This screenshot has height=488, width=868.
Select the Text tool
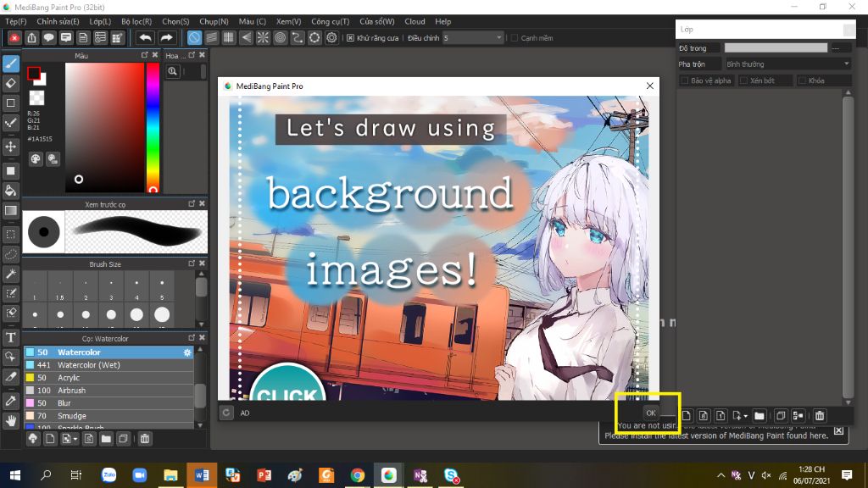click(x=10, y=337)
